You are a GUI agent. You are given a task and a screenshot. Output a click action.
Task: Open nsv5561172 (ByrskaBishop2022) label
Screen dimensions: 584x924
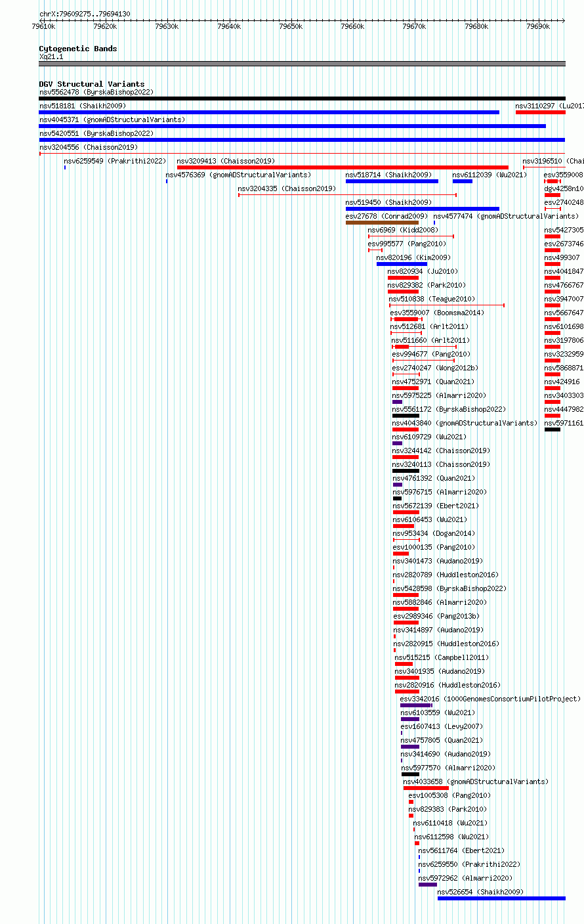(449, 409)
